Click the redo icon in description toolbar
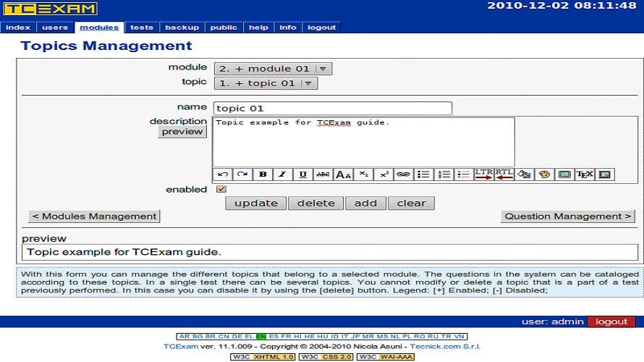 tap(242, 174)
